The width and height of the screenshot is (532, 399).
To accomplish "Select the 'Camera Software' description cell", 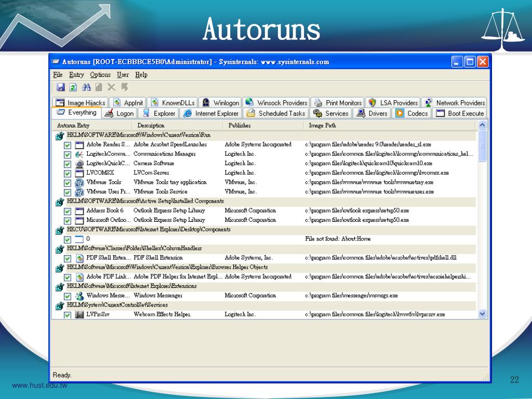I will click(x=154, y=164).
